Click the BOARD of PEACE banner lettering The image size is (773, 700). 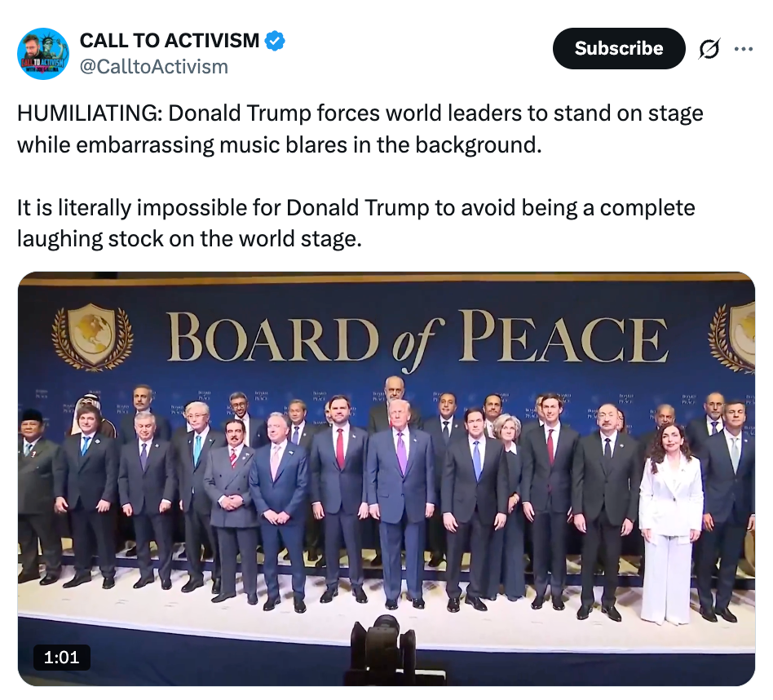tap(417, 338)
